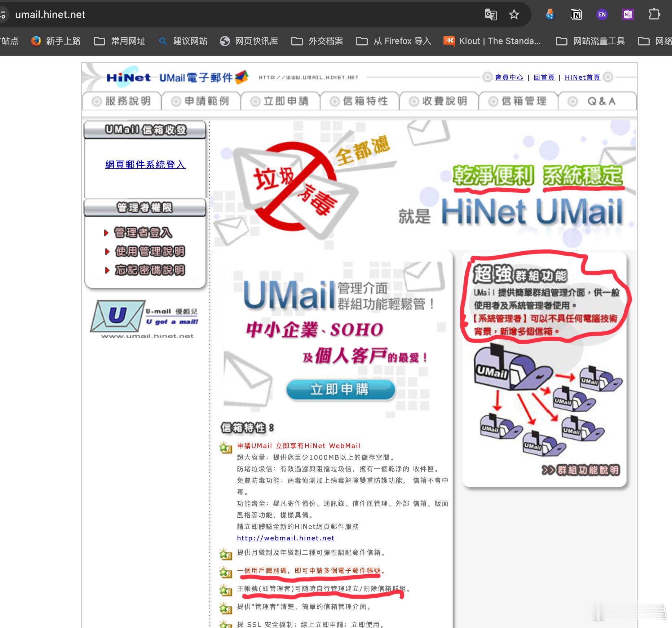Viewport: 672px width, 628px height.
Task: Click the 會員中心 link
Action: pyautogui.click(x=509, y=77)
